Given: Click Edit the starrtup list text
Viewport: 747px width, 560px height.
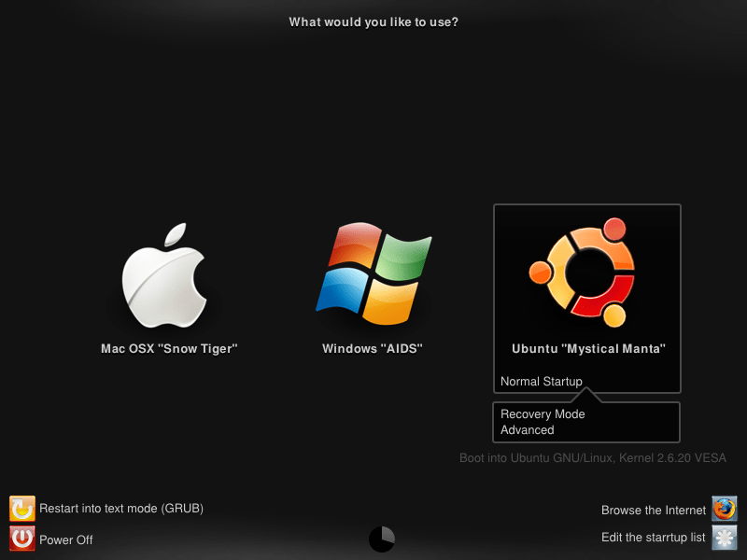Looking at the screenshot, I should point(654,538).
